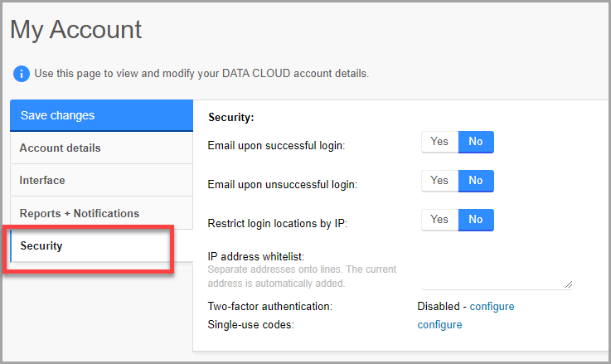The width and height of the screenshot is (611, 364).
Task: Click the Save changes button
Action: point(100,116)
